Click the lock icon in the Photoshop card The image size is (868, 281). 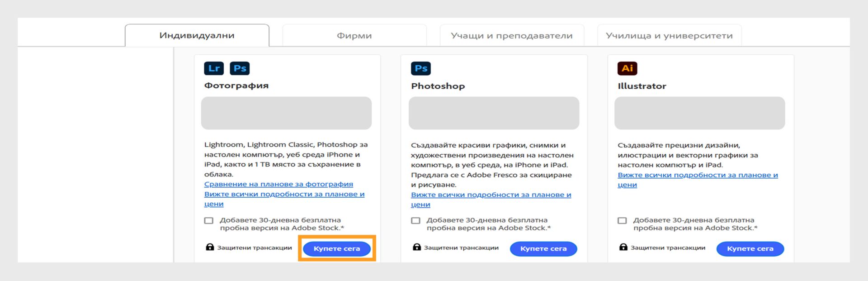coord(416,247)
